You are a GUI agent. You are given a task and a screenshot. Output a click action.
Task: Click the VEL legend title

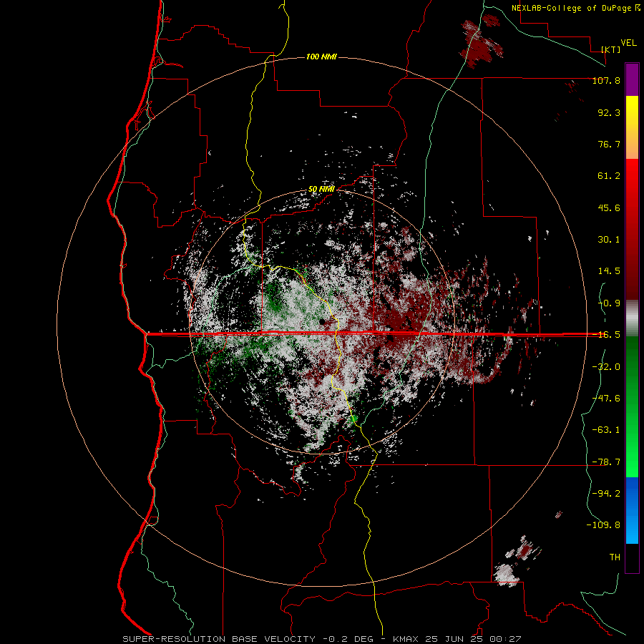628,43
